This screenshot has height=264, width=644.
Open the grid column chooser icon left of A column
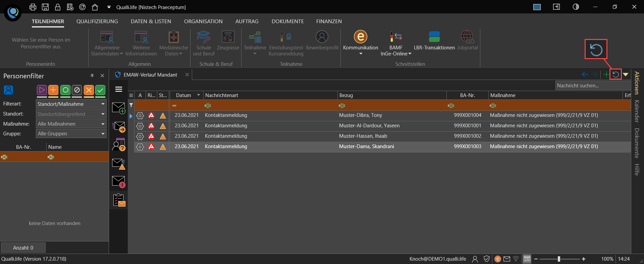(x=131, y=95)
